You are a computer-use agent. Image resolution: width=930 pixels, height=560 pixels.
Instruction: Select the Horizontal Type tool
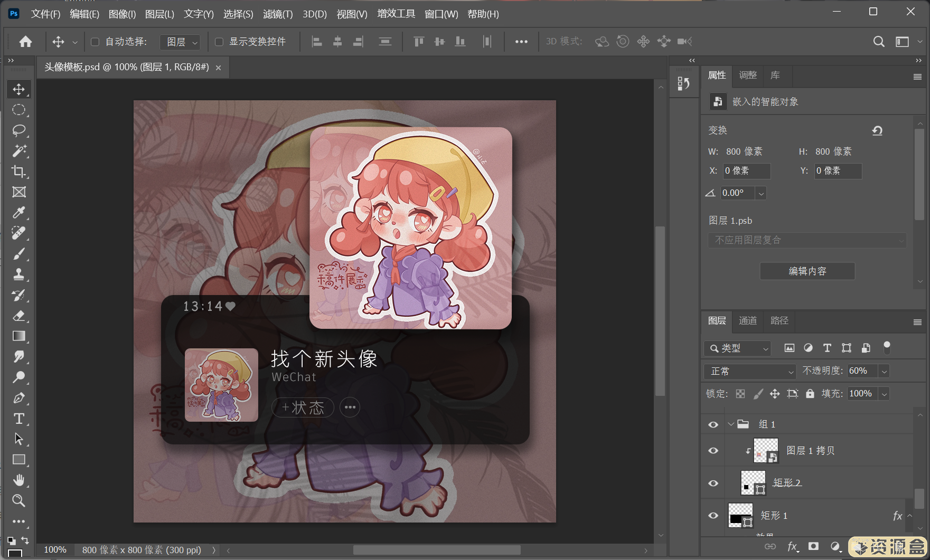click(x=19, y=419)
